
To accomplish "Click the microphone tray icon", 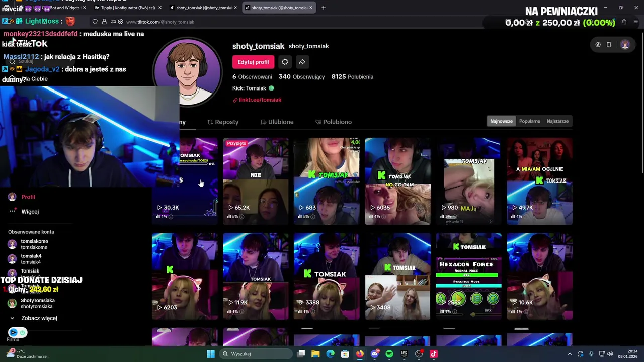I will [x=591, y=354].
